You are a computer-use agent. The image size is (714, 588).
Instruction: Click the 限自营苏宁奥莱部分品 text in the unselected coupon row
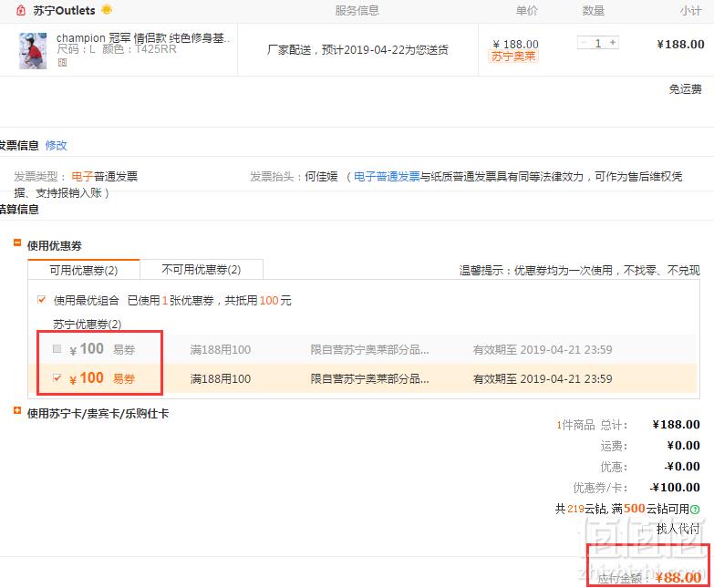tap(369, 349)
